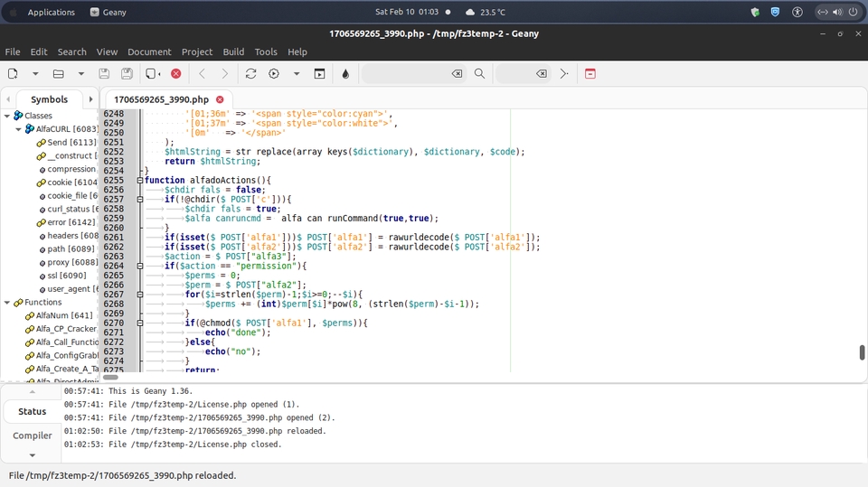Open the Project menu

(x=197, y=52)
